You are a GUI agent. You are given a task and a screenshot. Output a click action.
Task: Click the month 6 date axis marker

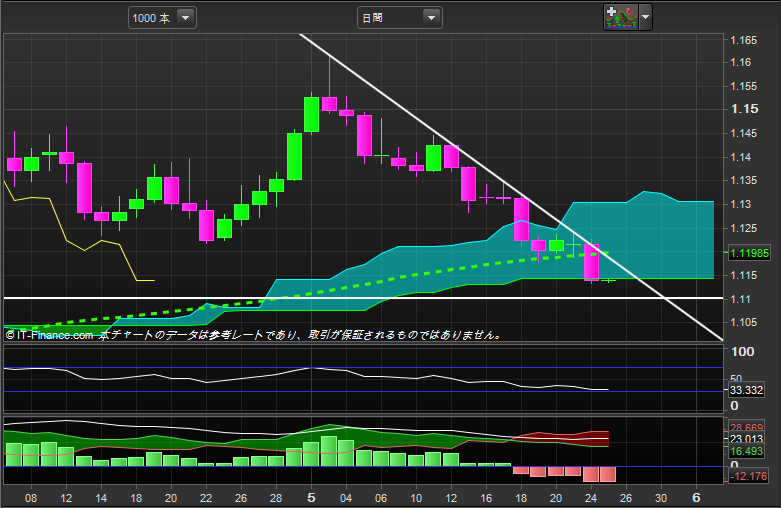pos(696,497)
